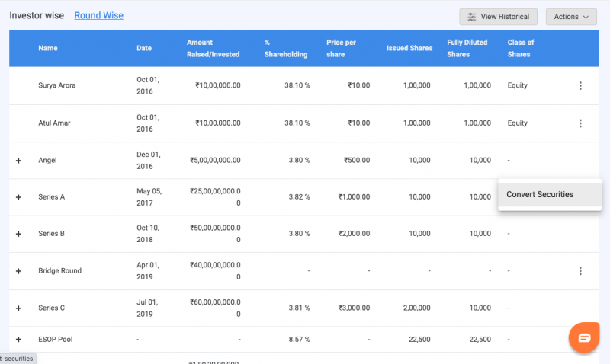
Task: Click the 2,00,000 issued shares for Series C
Action: pyautogui.click(x=416, y=308)
